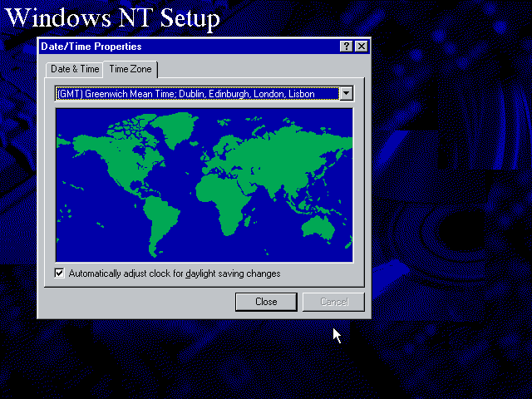Click the greyed-out Cancel button
This screenshot has height=399, width=532.
click(x=333, y=302)
